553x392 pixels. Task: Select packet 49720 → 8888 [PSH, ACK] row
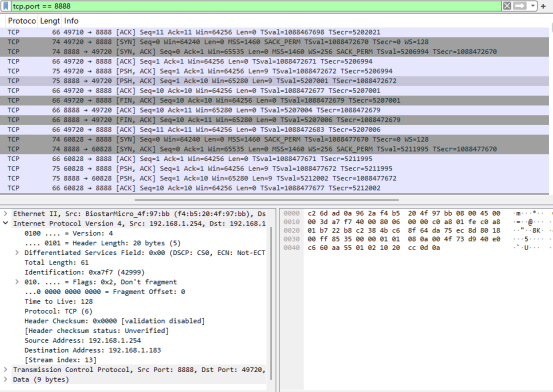(274, 71)
